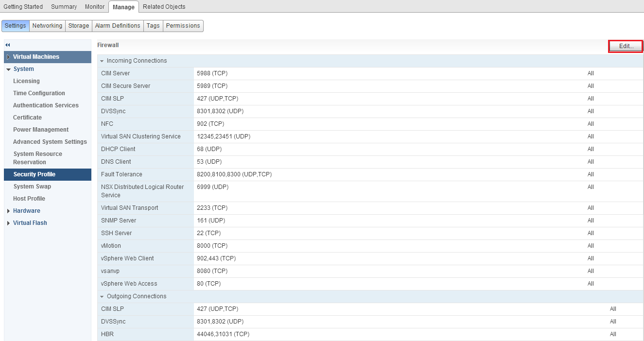Open the Permissions sub-tab
The height and width of the screenshot is (341, 644).
(x=183, y=26)
